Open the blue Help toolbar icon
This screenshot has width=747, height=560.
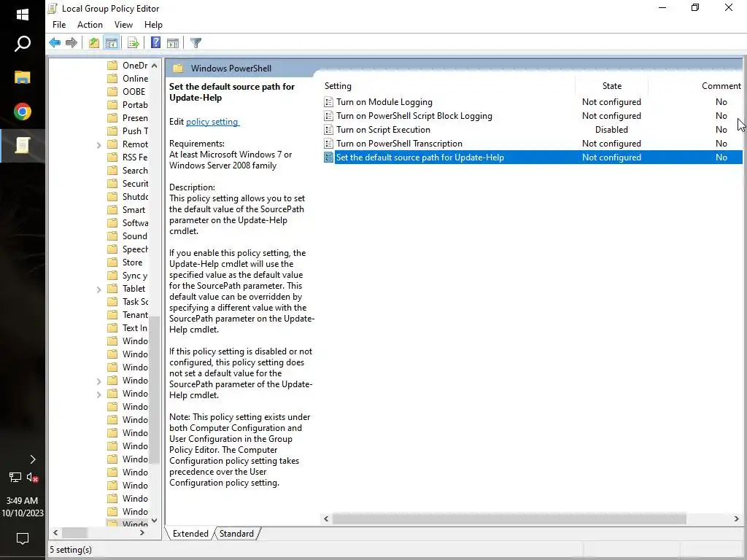pyautogui.click(x=156, y=43)
